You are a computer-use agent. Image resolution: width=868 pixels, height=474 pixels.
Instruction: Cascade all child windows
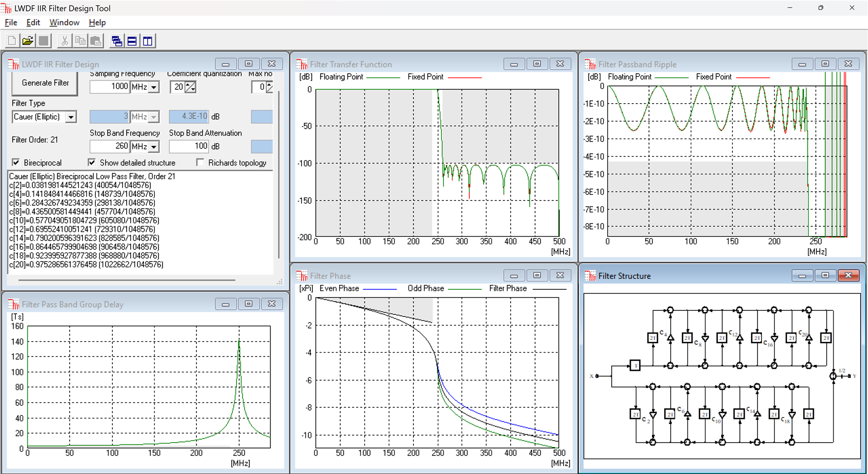pos(116,41)
